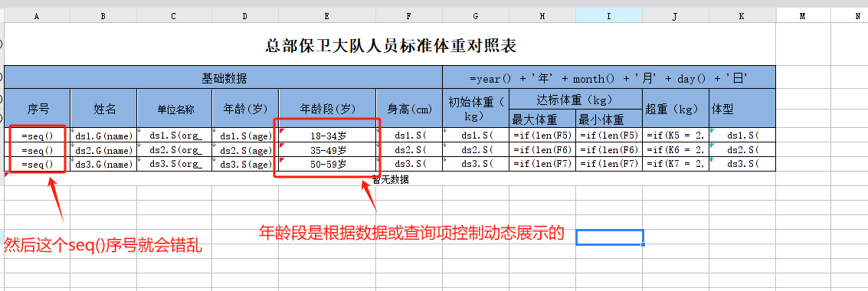Select highlighted column header I

click(609, 16)
